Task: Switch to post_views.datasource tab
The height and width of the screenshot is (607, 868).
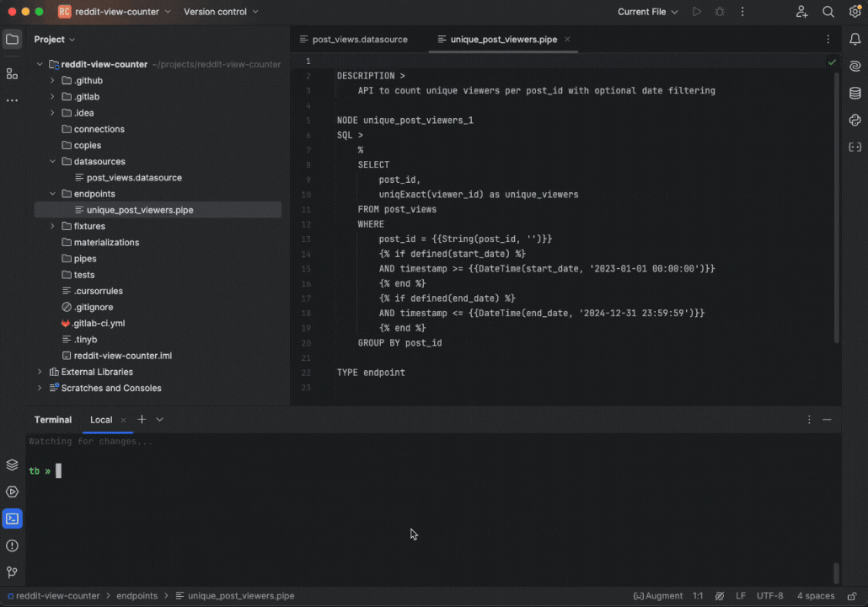Action: [x=354, y=40]
